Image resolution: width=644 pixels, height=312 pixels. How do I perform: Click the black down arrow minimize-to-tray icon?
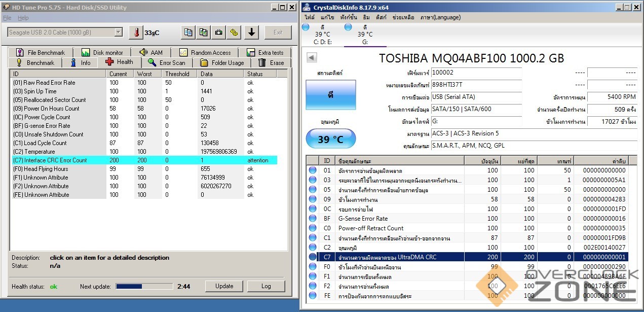[252, 32]
